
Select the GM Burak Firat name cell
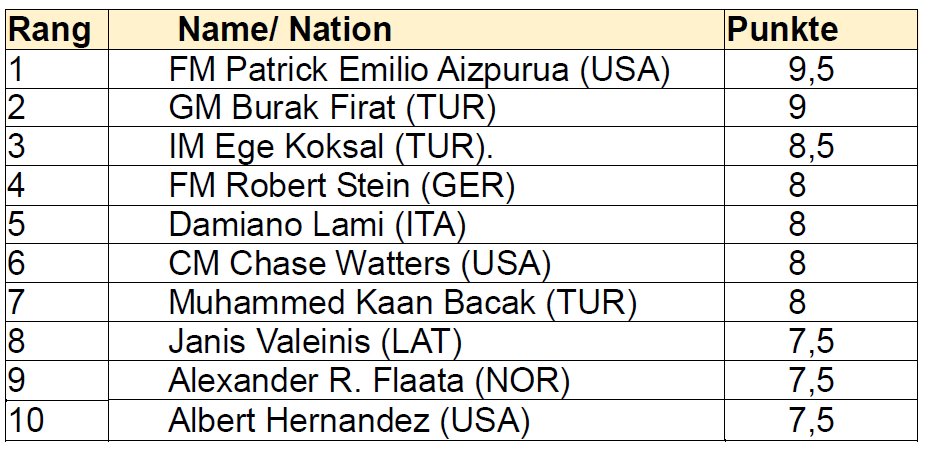click(x=333, y=109)
